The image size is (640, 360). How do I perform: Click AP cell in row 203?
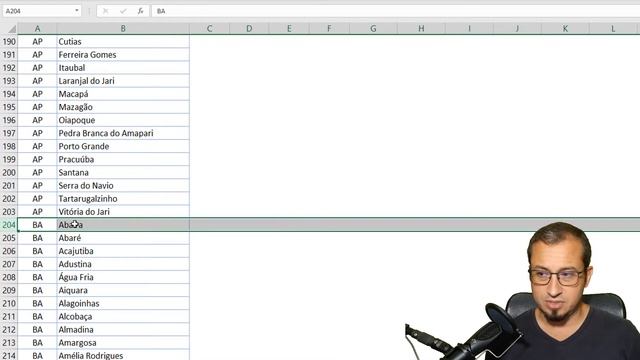[37, 211]
